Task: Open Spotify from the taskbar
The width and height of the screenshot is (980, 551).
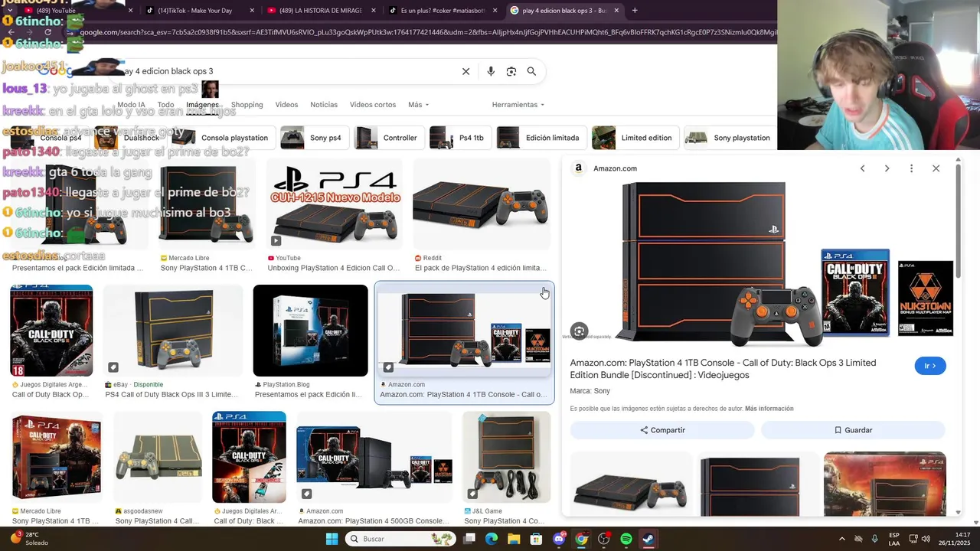Action: [x=626, y=539]
